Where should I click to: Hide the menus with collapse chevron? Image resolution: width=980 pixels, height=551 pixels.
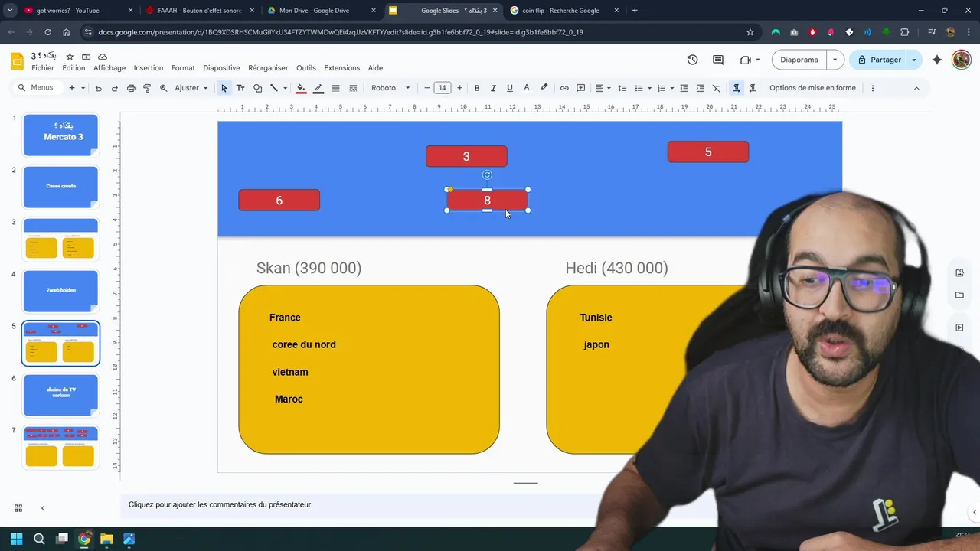tap(916, 88)
